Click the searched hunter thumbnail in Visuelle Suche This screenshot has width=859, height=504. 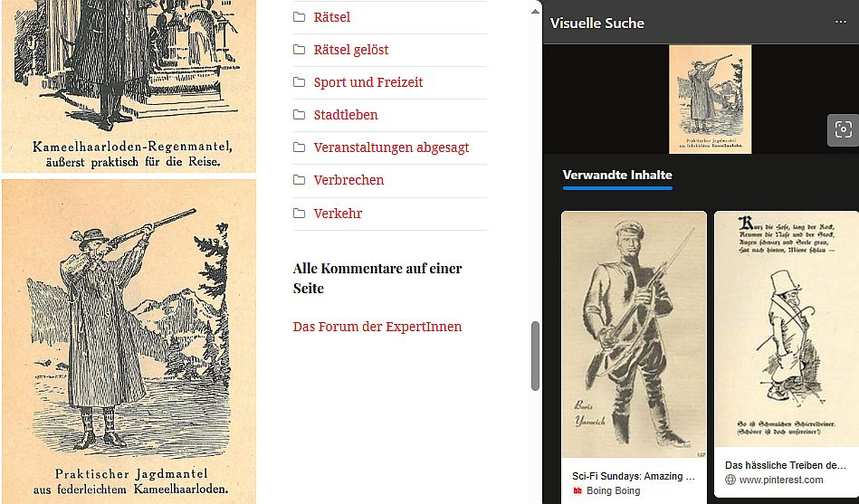coord(710,100)
